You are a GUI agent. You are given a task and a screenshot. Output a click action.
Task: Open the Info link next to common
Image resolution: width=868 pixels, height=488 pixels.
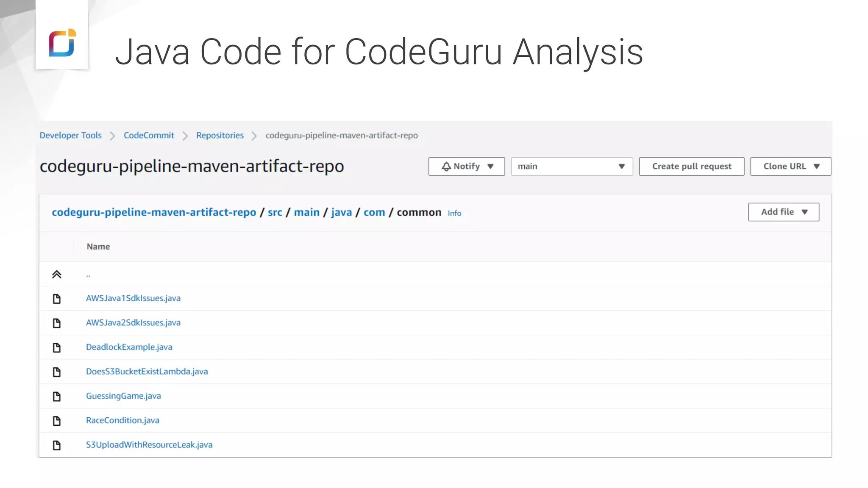(454, 213)
